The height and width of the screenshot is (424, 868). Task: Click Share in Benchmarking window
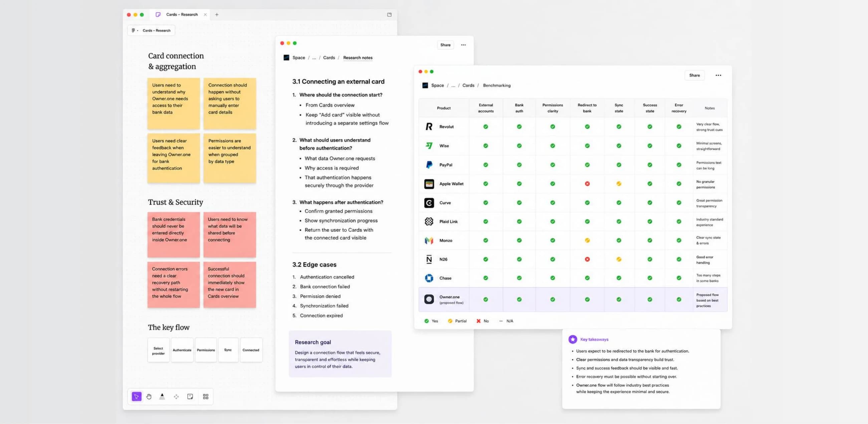[694, 75]
